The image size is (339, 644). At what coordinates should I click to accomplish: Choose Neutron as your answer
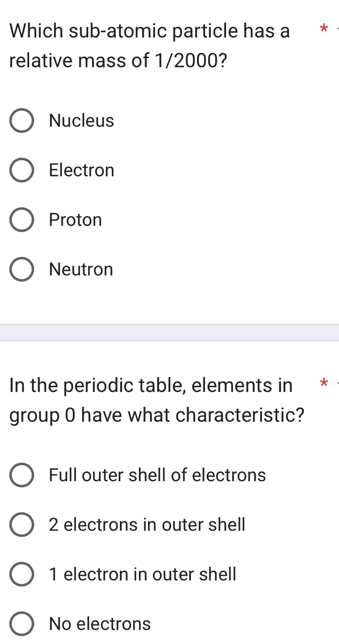pyautogui.click(x=22, y=269)
